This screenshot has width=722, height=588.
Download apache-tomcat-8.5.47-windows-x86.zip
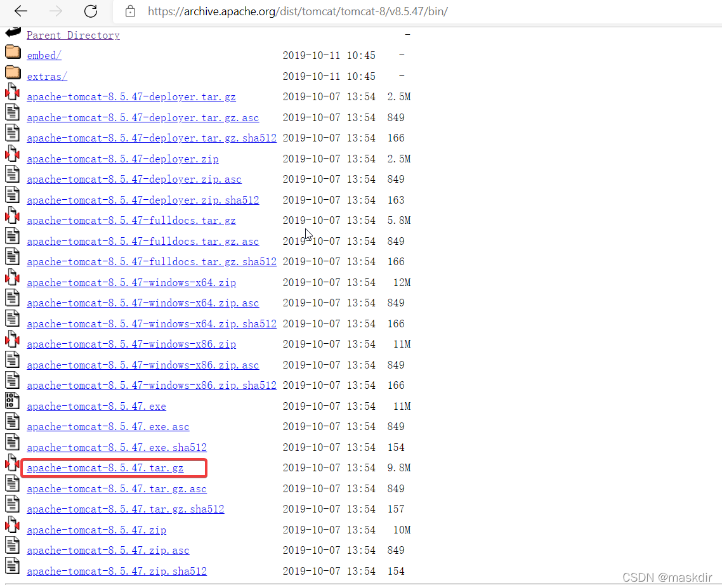coord(131,344)
